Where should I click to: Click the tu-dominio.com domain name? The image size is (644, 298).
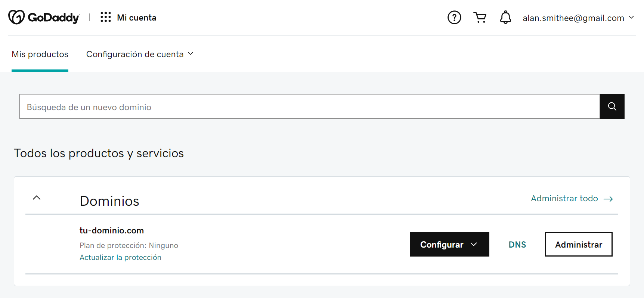coord(112,230)
